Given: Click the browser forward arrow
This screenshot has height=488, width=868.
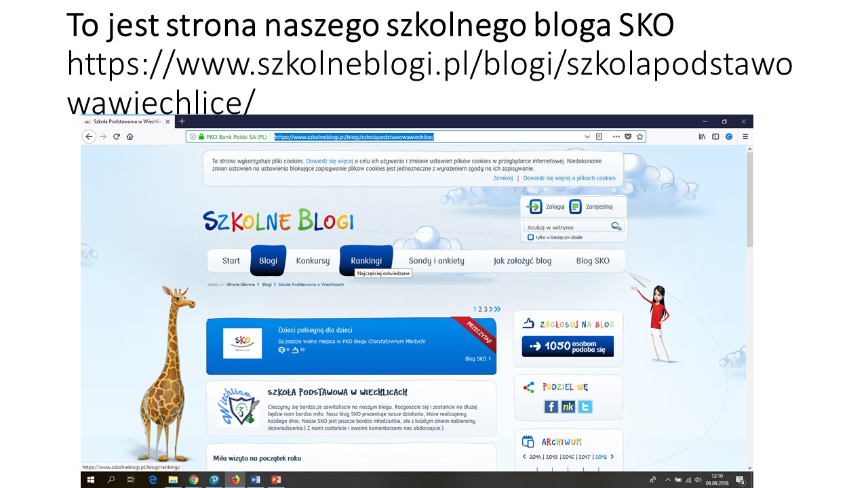Looking at the screenshot, I should tap(103, 136).
